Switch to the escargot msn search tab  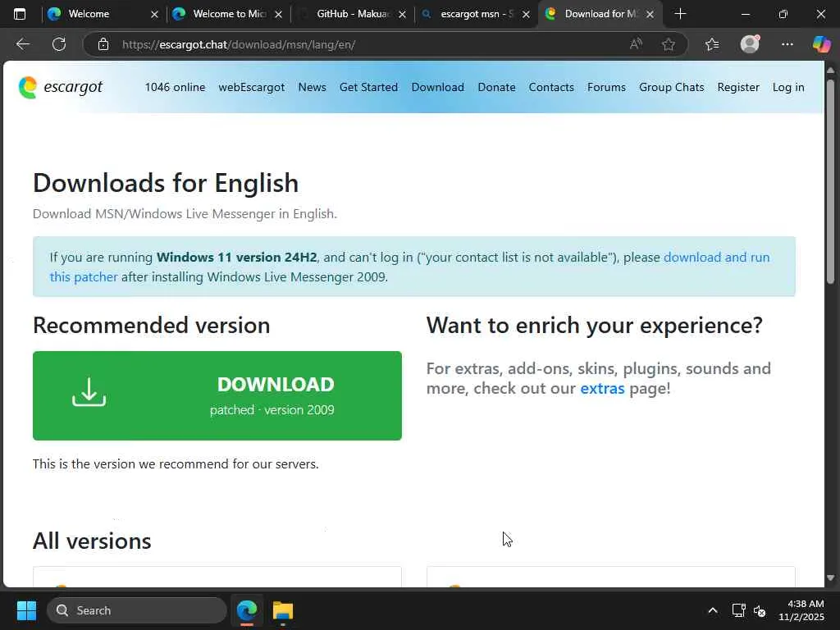(x=476, y=14)
